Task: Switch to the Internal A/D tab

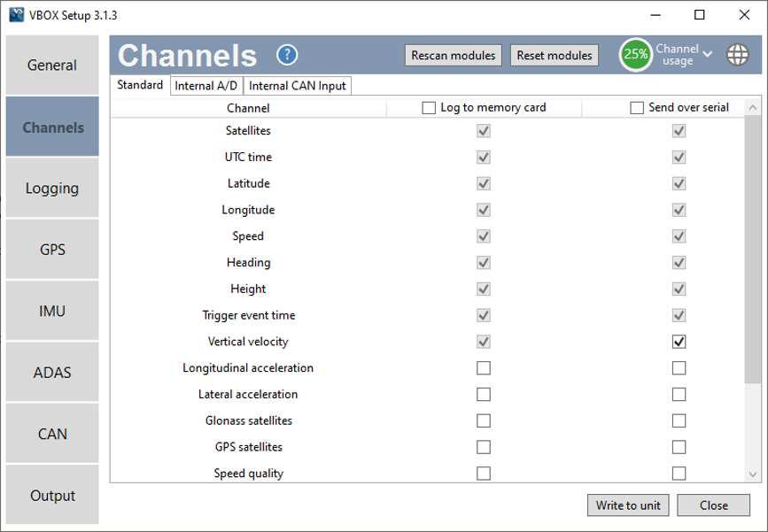Action: click(206, 86)
